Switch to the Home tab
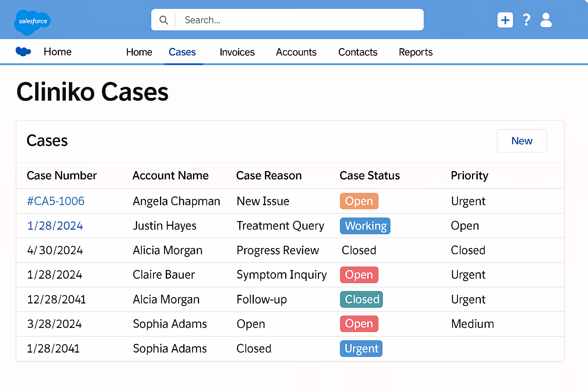The image size is (588, 392). click(139, 52)
